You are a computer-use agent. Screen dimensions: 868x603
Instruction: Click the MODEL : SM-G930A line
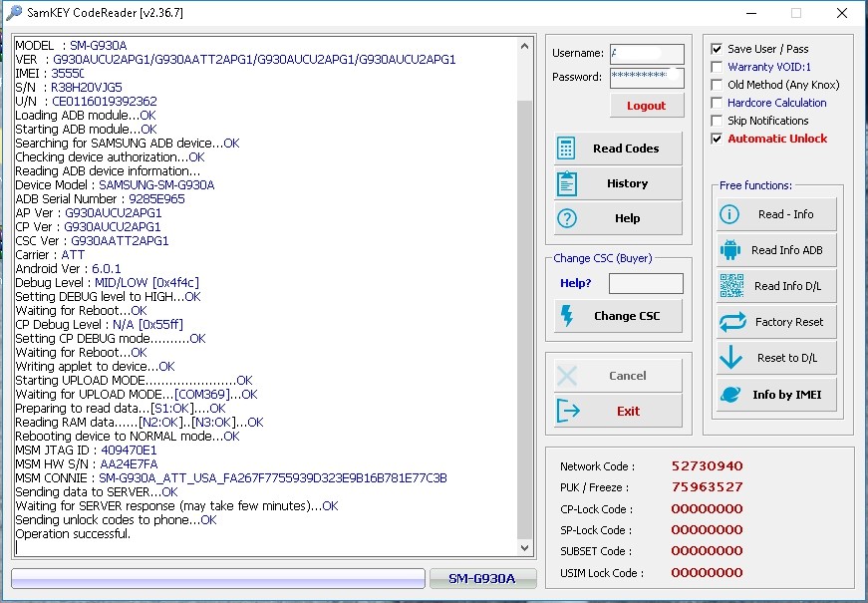tap(71, 46)
